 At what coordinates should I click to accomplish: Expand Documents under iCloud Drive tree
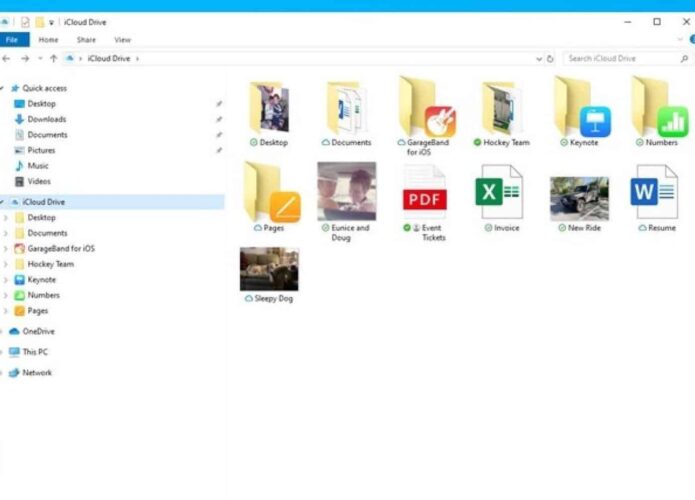pyautogui.click(x=6, y=233)
